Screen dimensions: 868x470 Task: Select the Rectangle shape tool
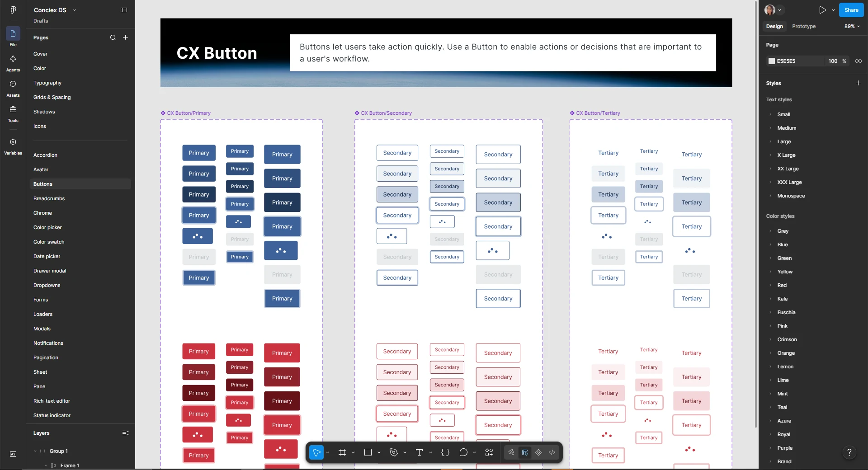click(x=368, y=452)
